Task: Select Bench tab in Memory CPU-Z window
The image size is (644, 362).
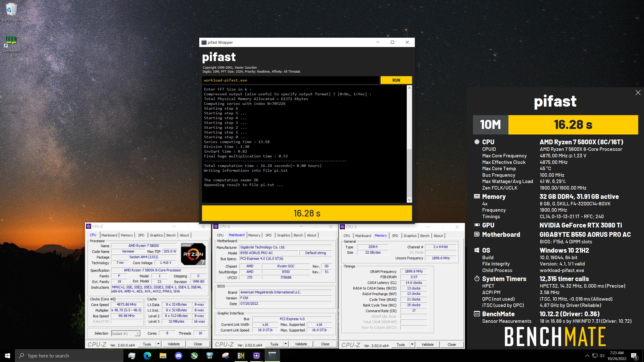Action: point(425,236)
